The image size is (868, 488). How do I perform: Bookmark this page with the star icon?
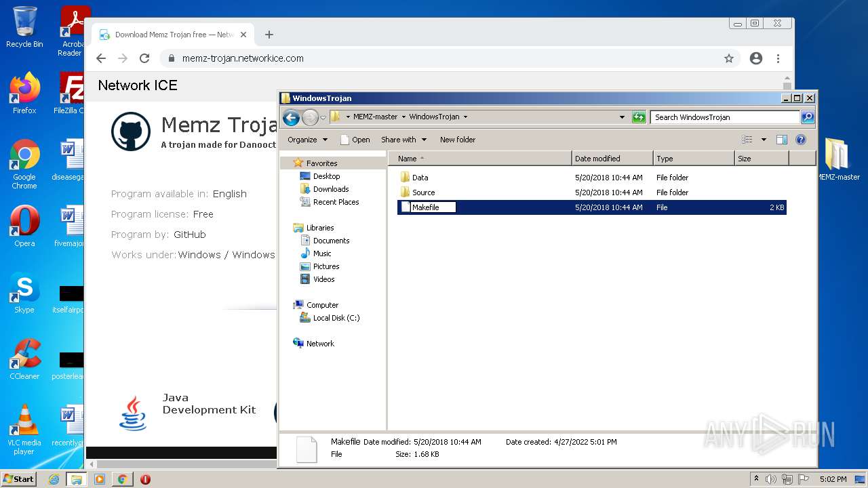click(729, 58)
